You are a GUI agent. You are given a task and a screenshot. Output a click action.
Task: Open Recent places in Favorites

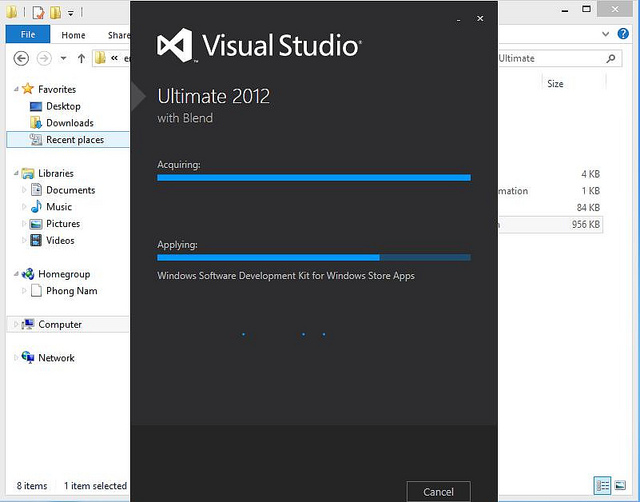click(75, 140)
